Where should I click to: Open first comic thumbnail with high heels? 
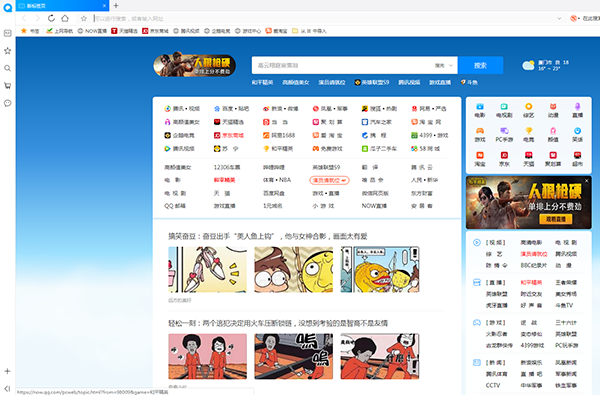click(x=207, y=269)
